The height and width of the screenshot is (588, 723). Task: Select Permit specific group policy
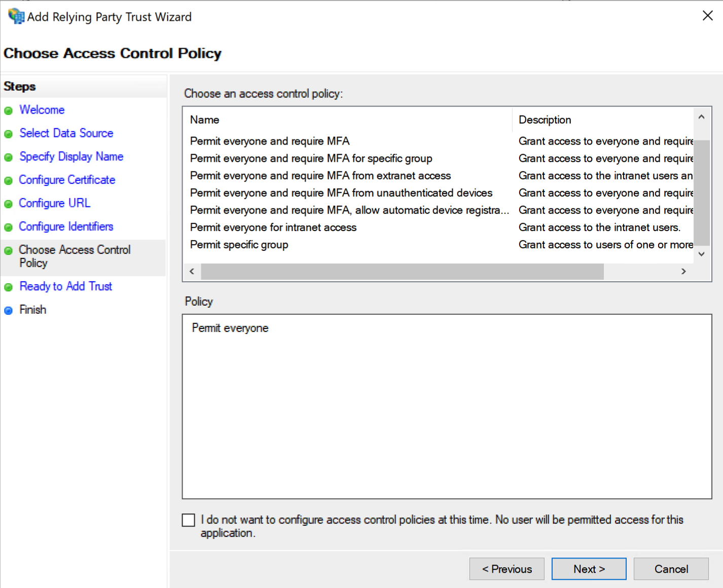pyautogui.click(x=239, y=245)
